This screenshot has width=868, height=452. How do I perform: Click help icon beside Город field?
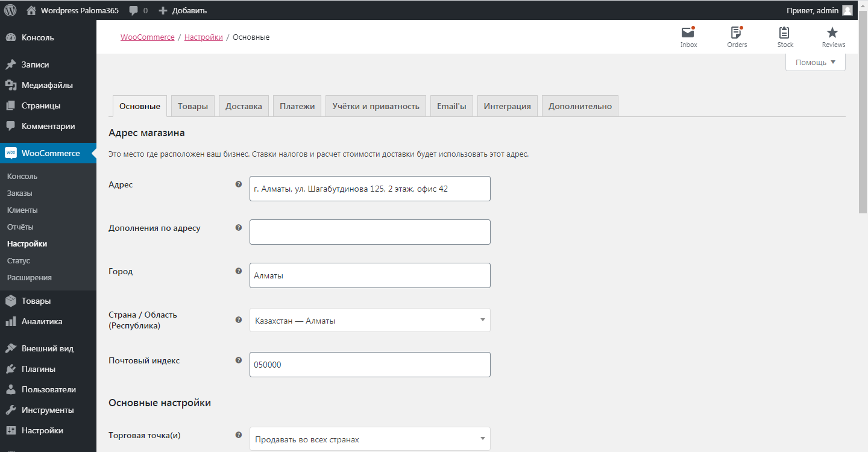click(x=239, y=271)
